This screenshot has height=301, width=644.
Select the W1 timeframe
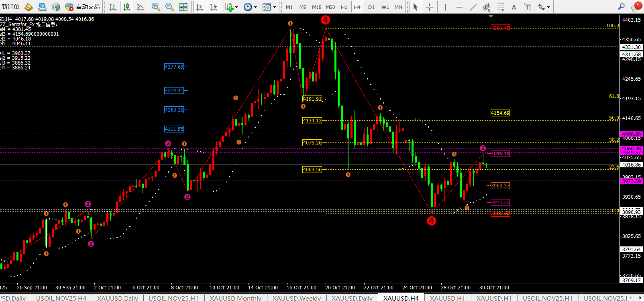coord(385,7)
